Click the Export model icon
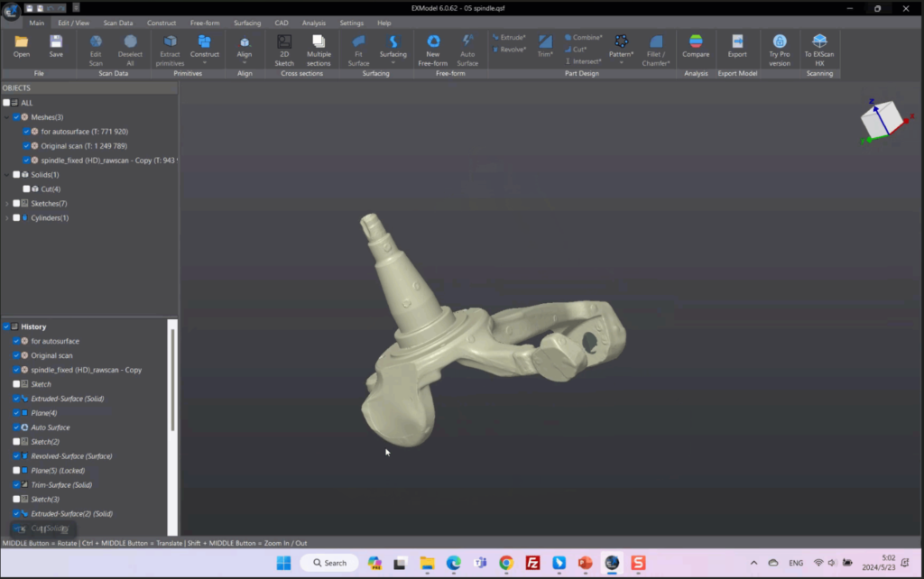This screenshot has height=579, width=924. (x=737, y=42)
